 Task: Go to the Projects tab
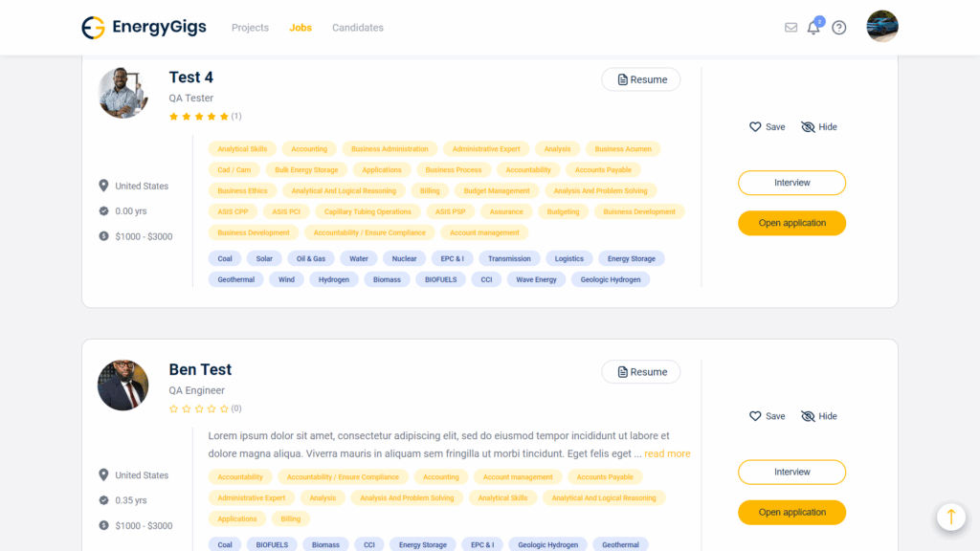click(x=250, y=28)
